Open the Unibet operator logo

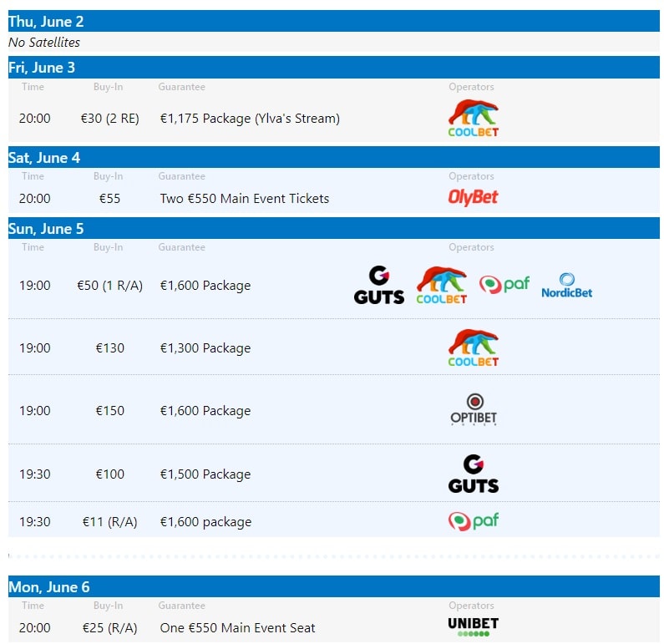pos(474,626)
